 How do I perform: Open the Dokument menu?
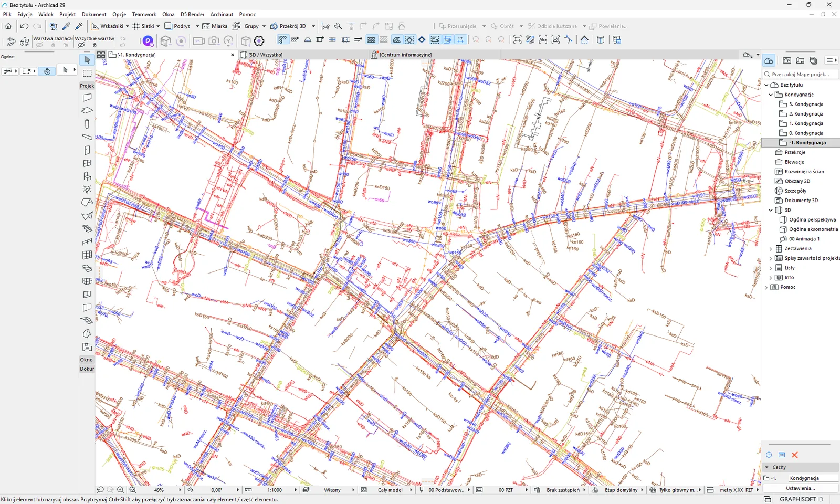click(94, 14)
